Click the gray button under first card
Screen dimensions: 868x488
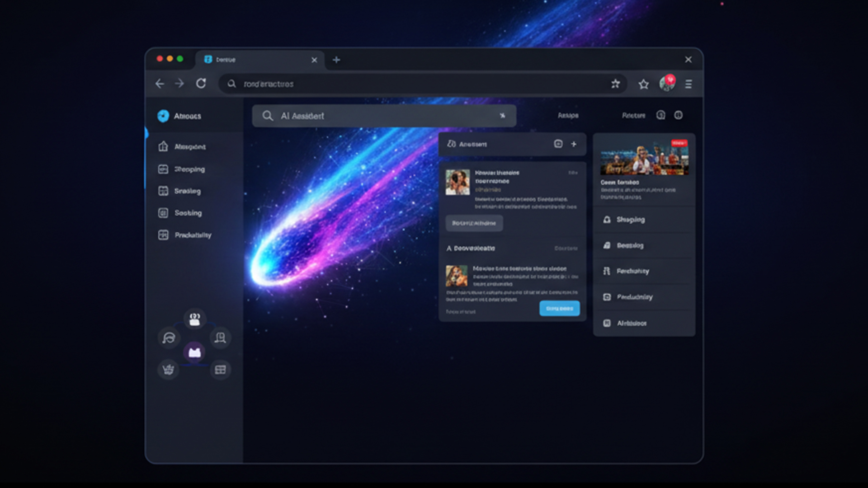pos(474,223)
